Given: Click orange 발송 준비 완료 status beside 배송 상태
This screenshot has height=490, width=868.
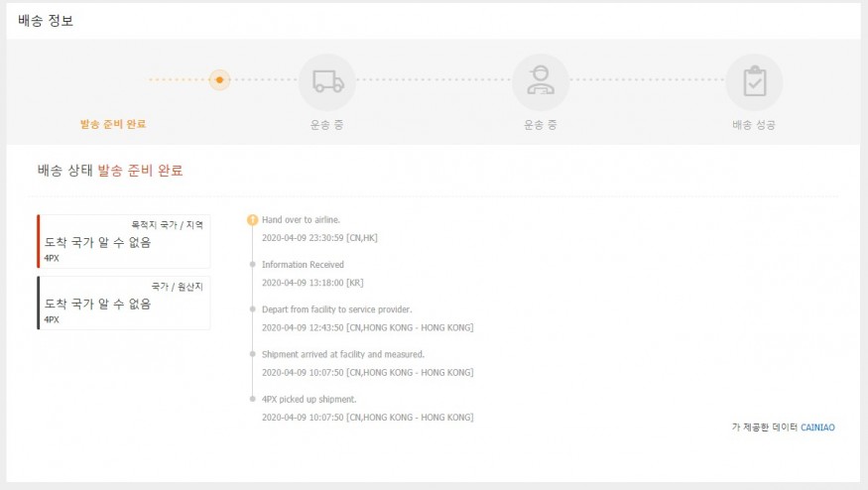Looking at the screenshot, I should coord(140,171).
